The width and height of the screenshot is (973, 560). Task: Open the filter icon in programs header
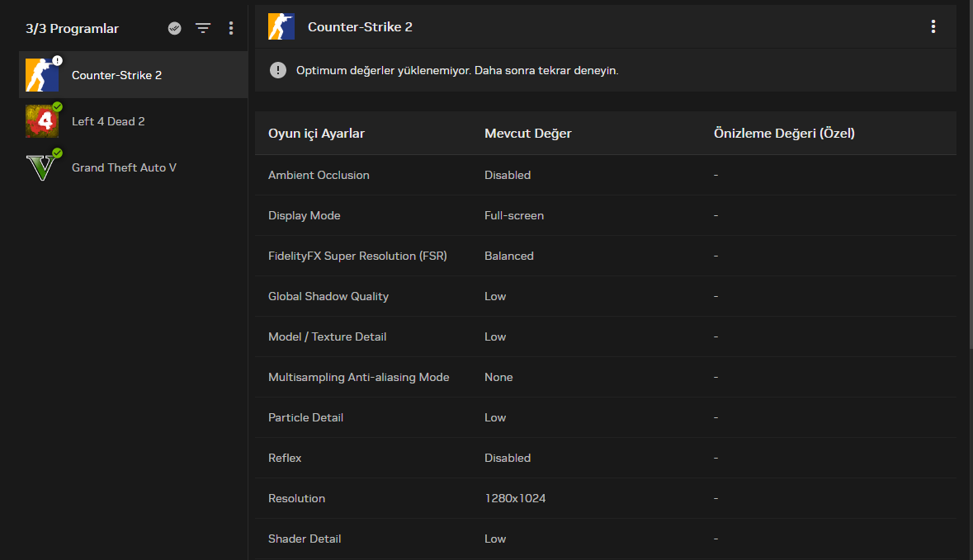203,28
